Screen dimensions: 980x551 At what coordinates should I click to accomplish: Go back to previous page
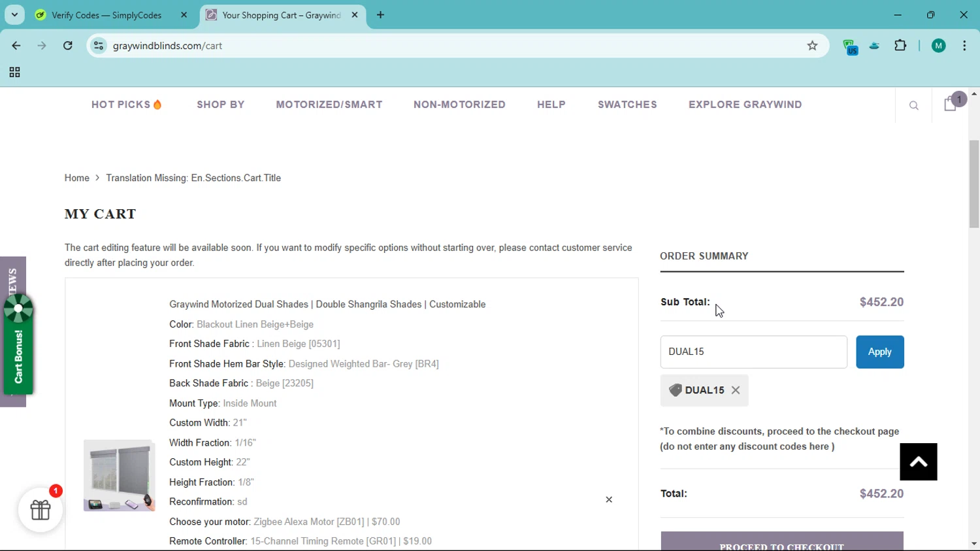(16, 46)
